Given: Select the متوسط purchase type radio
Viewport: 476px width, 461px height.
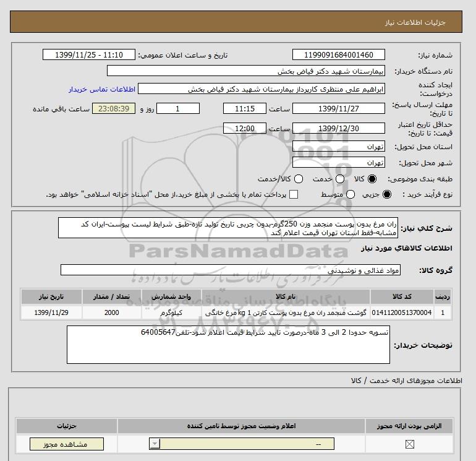Looking at the screenshot, I should point(351,194).
